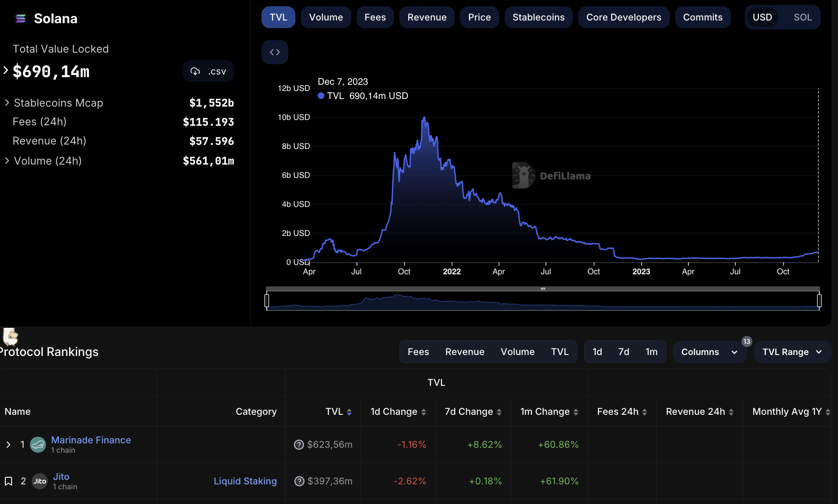Click the help icon beside Marinade TVL
This screenshot has width=838, height=504.
click(x=299, y=445)
